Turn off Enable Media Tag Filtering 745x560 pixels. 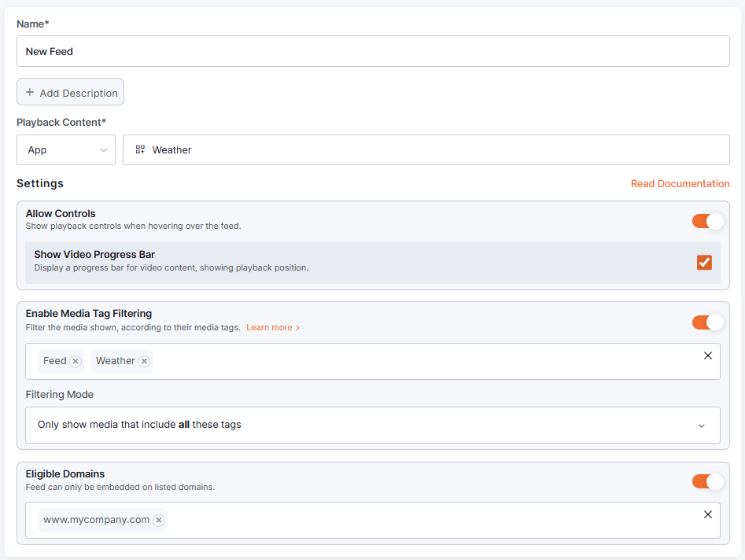(707, 322)
